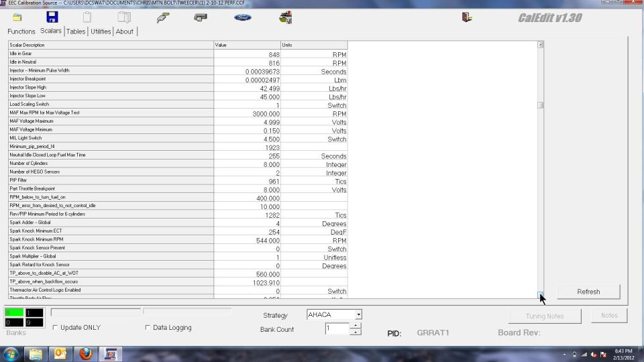Open the Utilities tab

pos(101,32)
